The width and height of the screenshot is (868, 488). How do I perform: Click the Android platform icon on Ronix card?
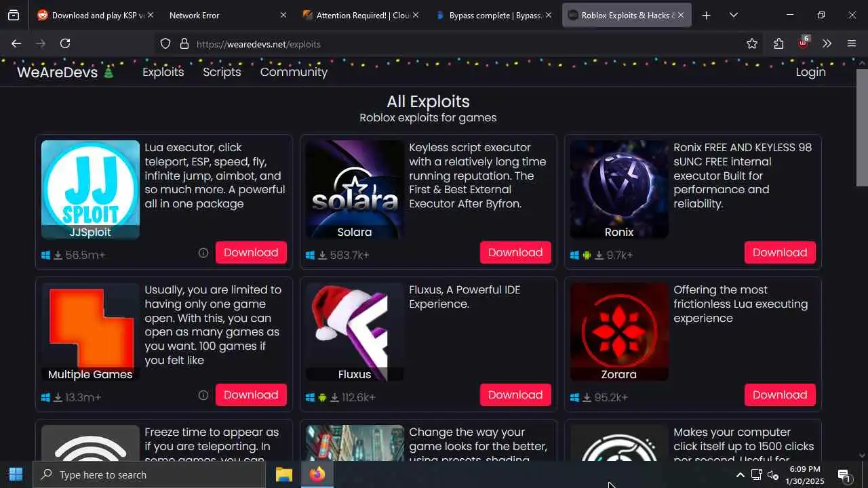point(587,256)
